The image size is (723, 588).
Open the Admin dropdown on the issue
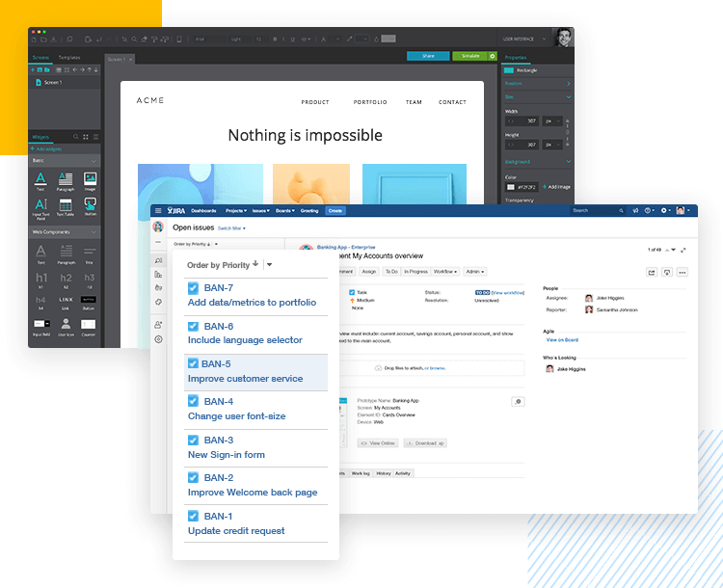475,272
